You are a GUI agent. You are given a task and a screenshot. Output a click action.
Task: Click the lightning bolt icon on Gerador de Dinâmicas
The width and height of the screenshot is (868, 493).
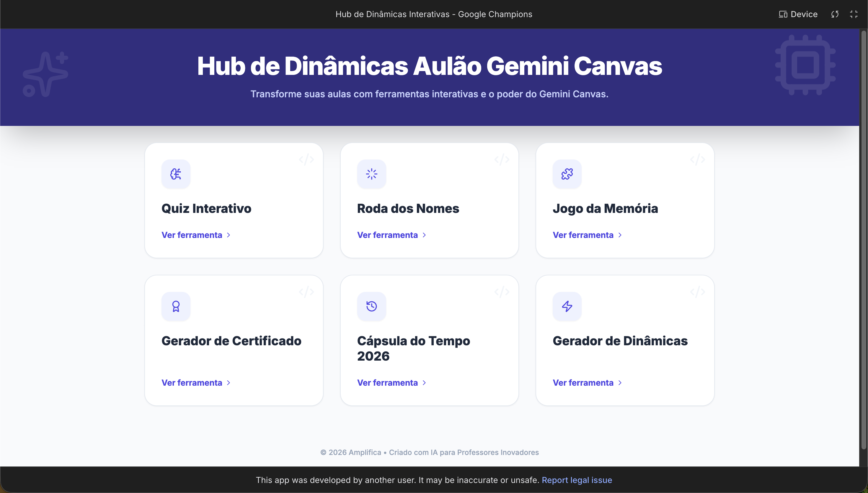click(x=567, y=306)
